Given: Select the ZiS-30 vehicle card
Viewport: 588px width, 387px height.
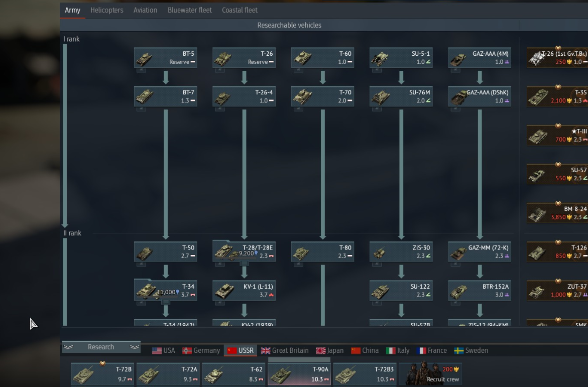Looking at the screenshot, I should (x=401, y=251).
